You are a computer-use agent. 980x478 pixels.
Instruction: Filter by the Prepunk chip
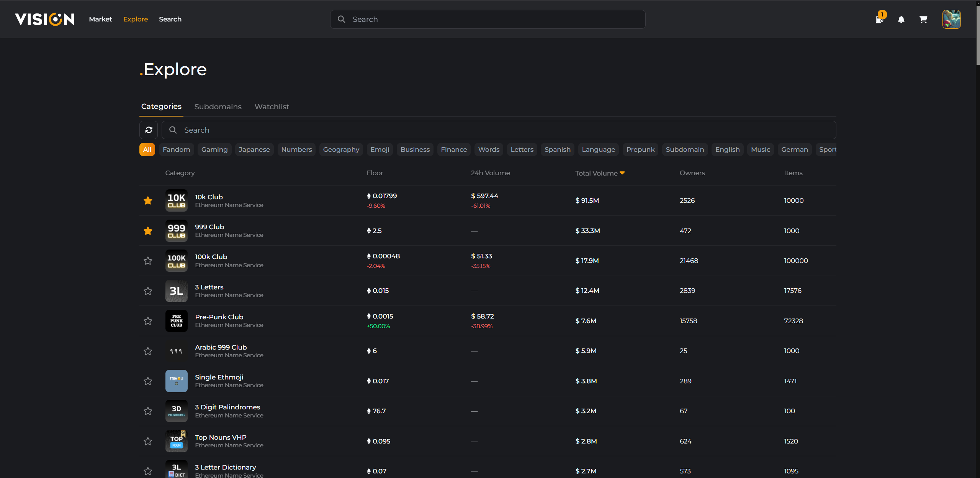[640, 149]
